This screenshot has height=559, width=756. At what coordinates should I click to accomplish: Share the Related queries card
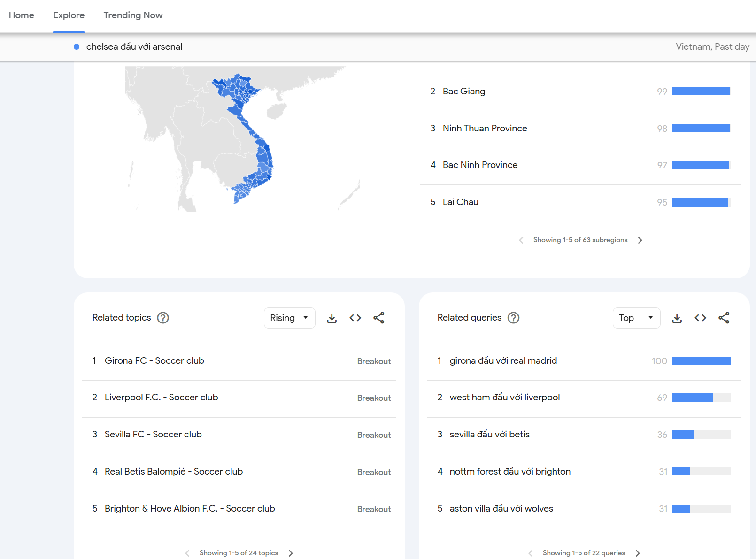(724, 318)
